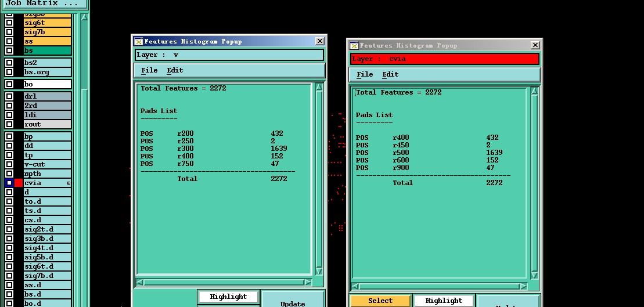The image size is (644, 307).
Task: Open Edit menu in the v layer popup
Action: point(175,70)
